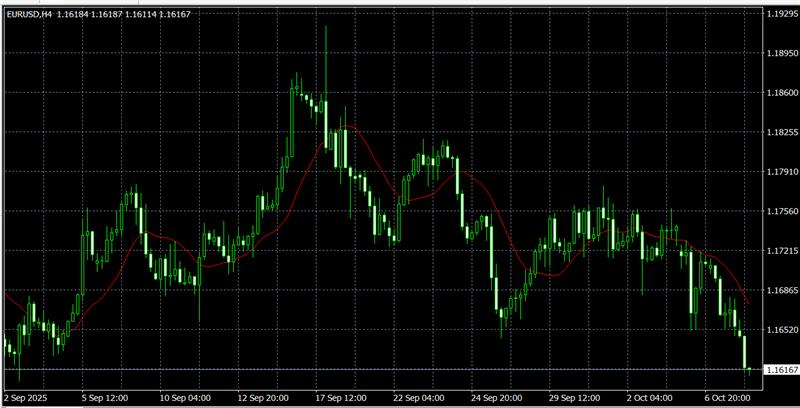
Task: Click the 1.17910 price axis label
Action: [782, 172]
